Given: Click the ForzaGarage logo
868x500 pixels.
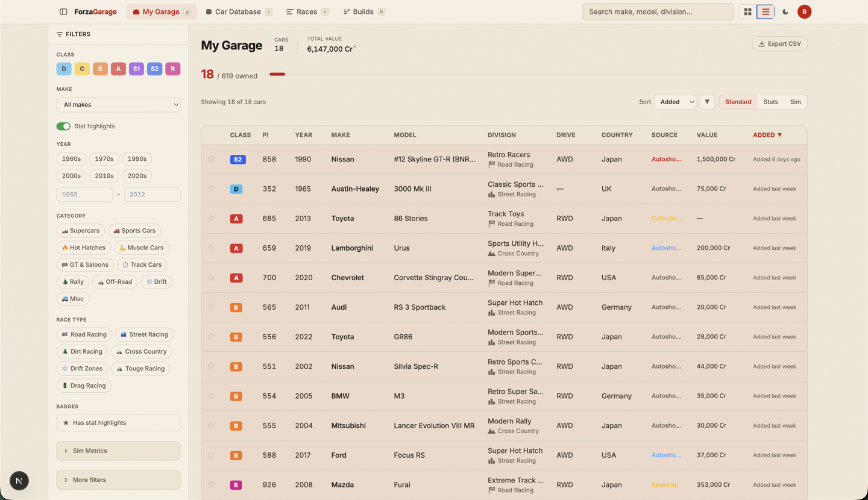Looking at the screenshot, I should 95,11.
